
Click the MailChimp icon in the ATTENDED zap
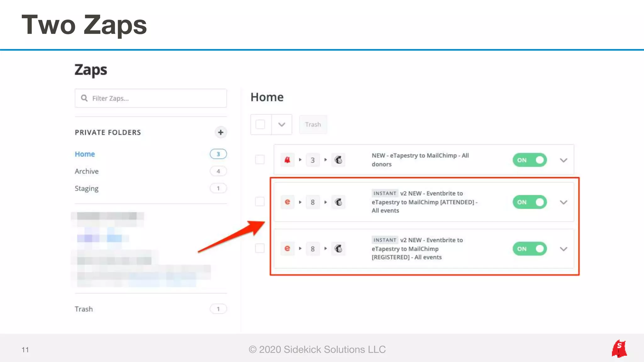(338, 202)
